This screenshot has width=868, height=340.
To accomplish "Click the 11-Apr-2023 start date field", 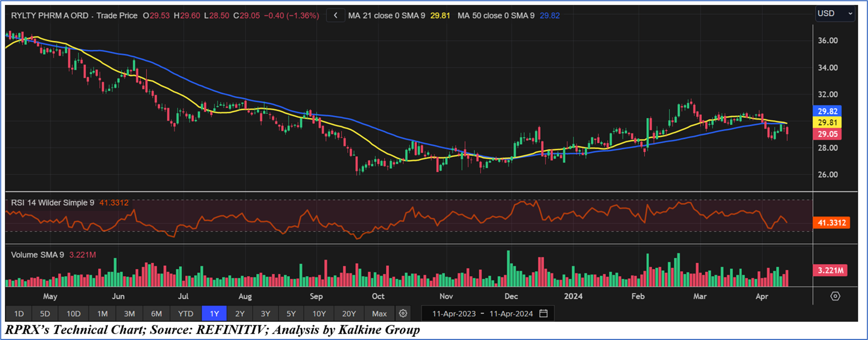I will 455,314.
